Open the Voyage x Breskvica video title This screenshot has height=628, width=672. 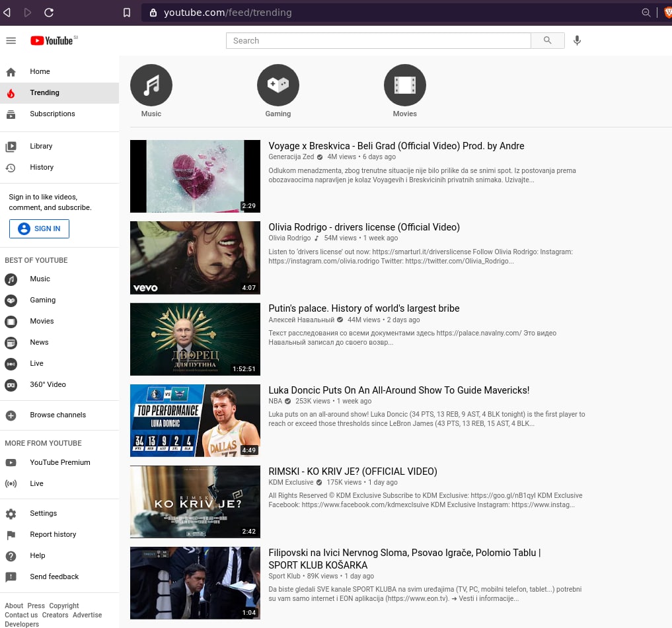tap(396, 146)
